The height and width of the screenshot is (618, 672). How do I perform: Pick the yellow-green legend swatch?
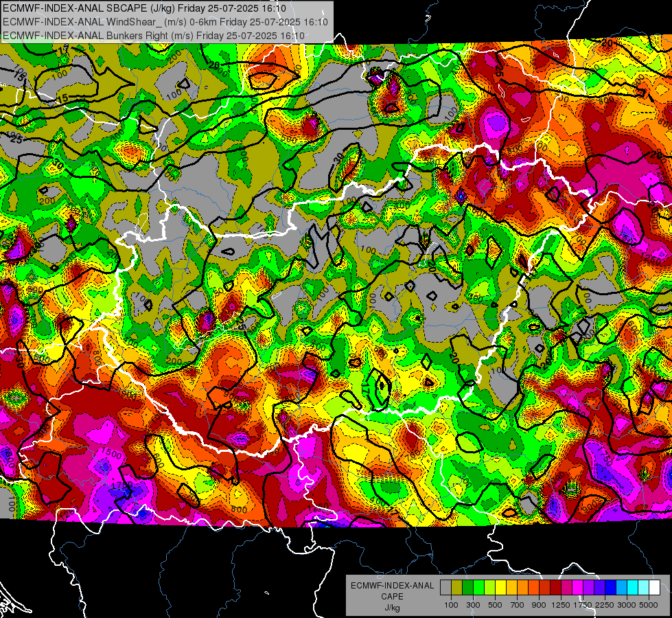tap(490, 587)
